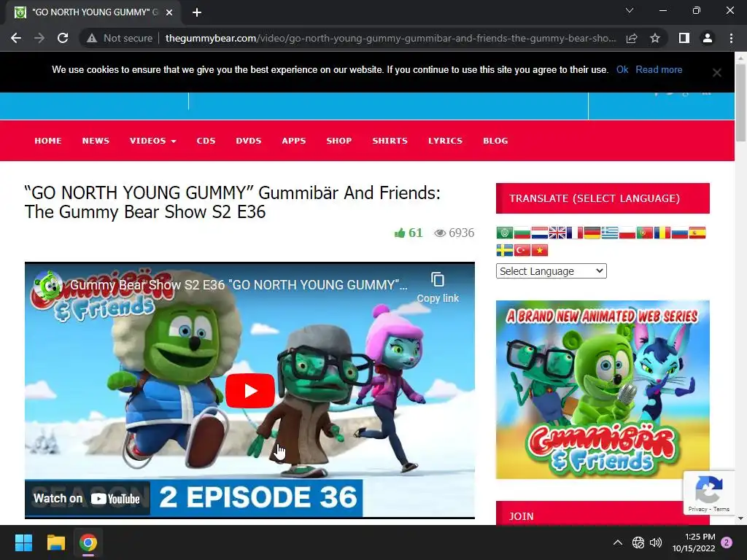The width and height of the screenshot is (747, 560).
Task: Click the reCAPTCHA Privacy link
Action: (697, 509)
